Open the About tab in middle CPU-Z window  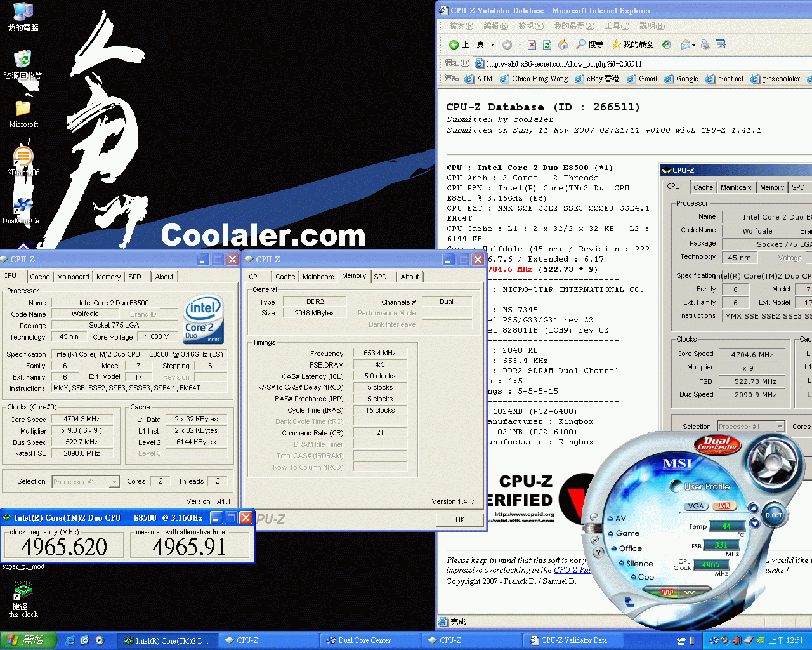410,277
